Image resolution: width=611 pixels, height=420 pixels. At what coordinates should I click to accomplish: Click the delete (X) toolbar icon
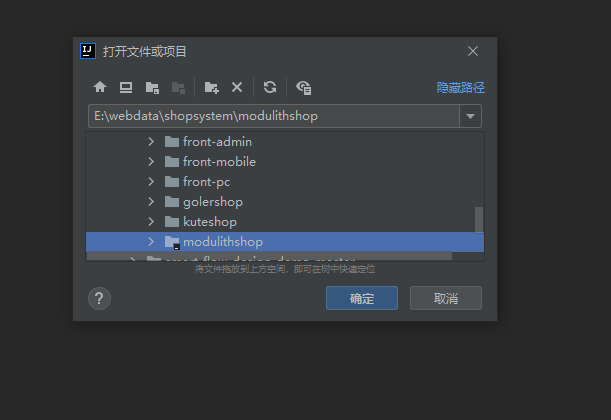pos(237,87)
